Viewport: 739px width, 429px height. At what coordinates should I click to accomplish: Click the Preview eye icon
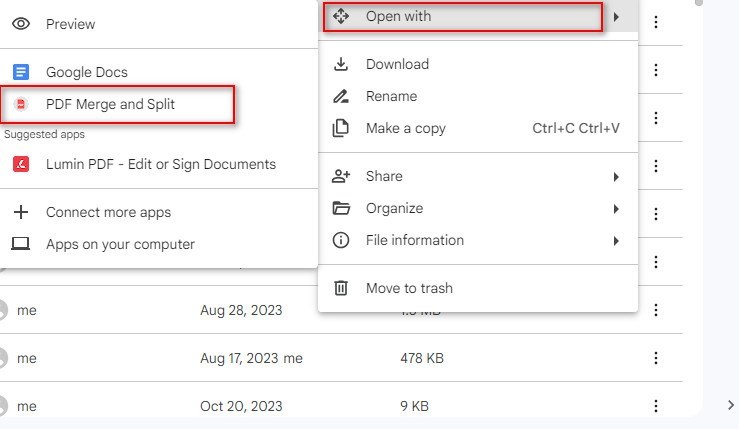click(x=21, y=24)
